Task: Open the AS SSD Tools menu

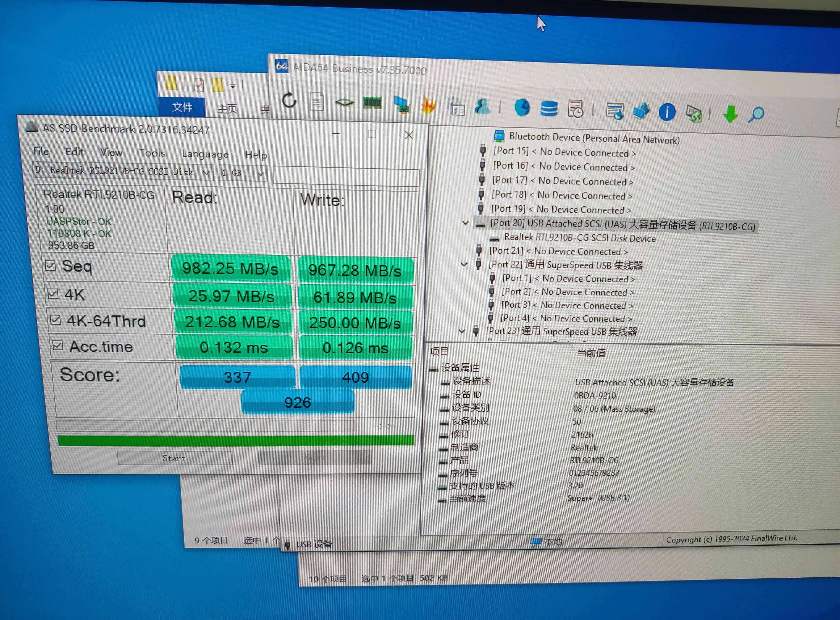Action: (152, 153)
